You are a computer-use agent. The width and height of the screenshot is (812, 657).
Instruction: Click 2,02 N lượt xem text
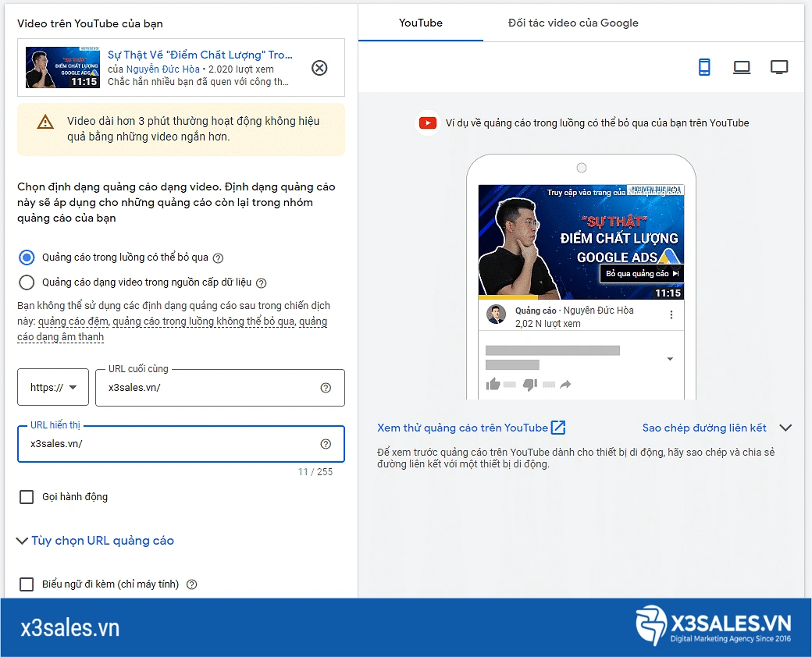pyautogui.click(x=548, y=324)
